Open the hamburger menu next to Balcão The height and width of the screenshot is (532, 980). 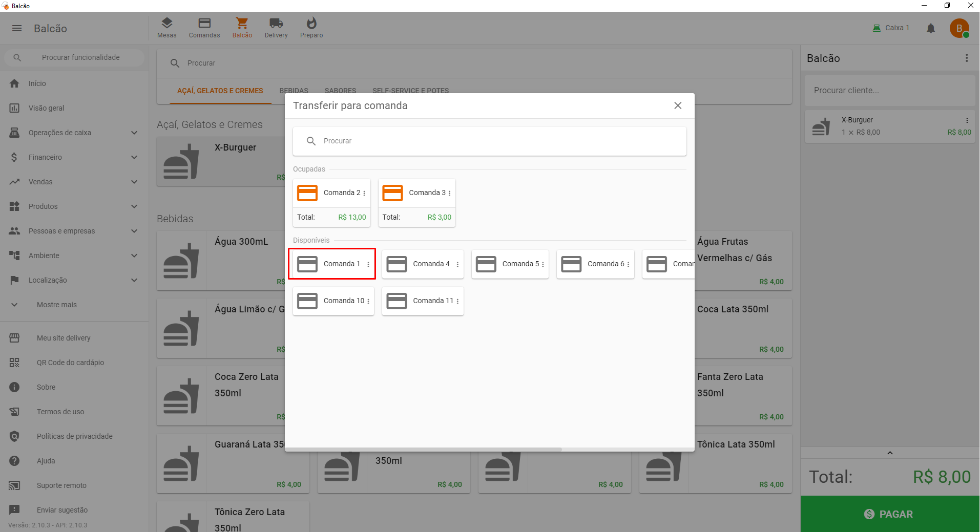click(x=17, y=28)
